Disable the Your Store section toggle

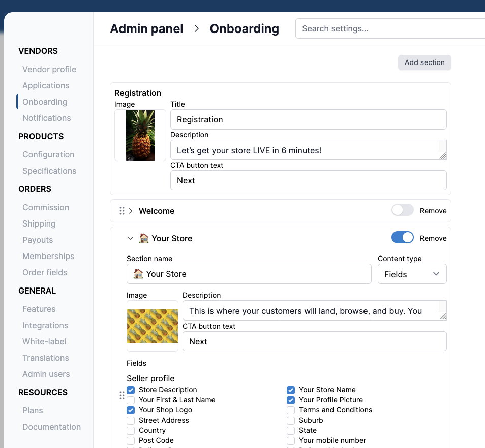point(403,238)
